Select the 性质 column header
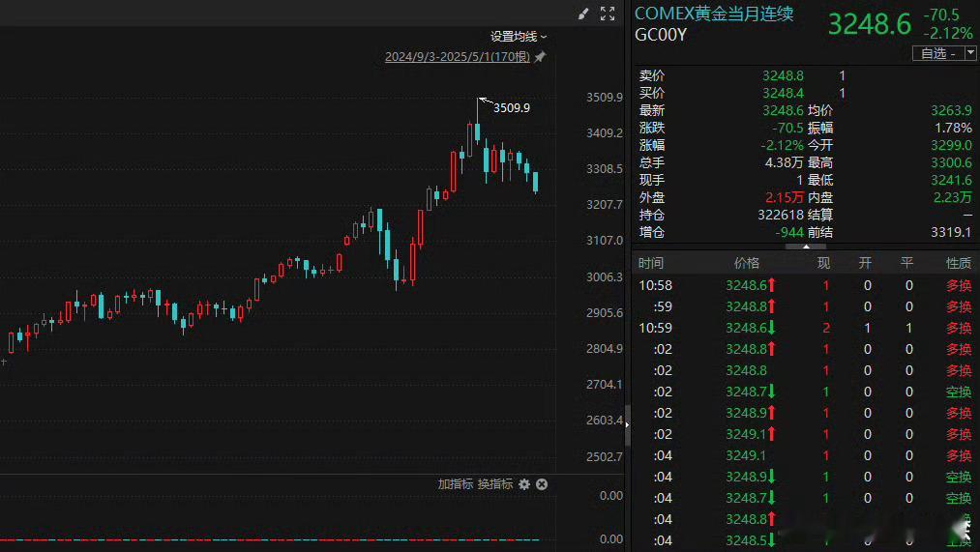The width and height of the screenshot is (980, 552). (x=959, y=264)
